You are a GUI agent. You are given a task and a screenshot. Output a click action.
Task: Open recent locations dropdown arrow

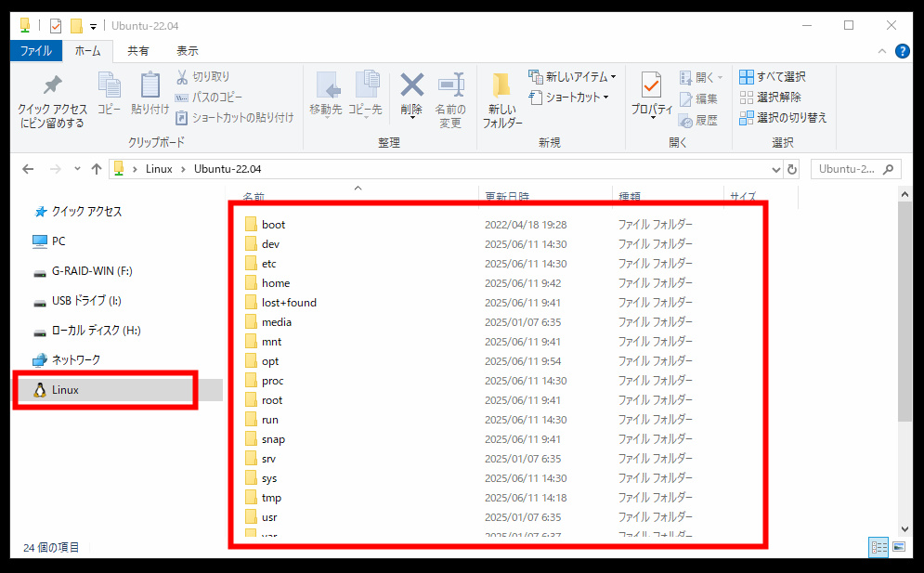[x=77, y=169]
